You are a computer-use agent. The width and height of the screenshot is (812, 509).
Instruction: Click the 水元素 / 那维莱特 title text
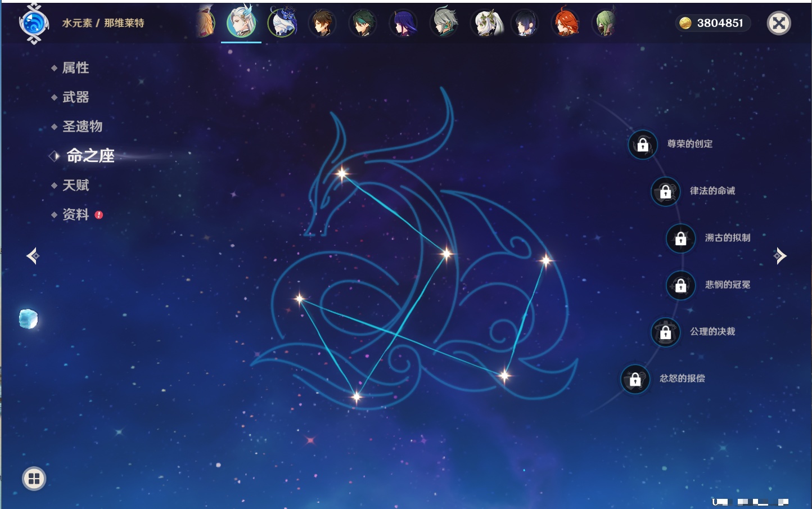103,23
